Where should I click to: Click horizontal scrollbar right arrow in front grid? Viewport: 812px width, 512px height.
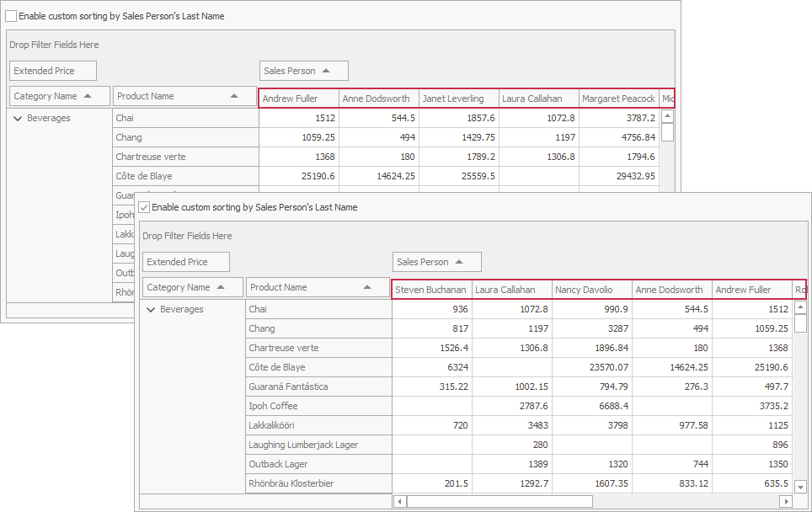(785, 501)
